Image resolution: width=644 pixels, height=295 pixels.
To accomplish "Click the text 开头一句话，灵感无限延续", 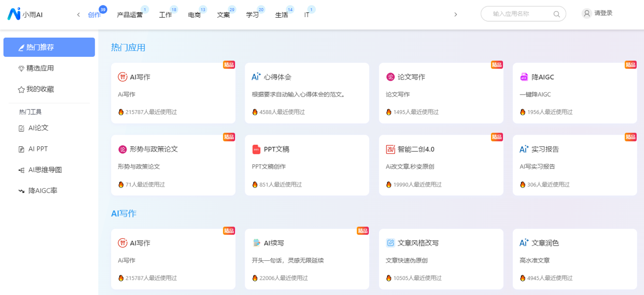I will coord(288,260).
